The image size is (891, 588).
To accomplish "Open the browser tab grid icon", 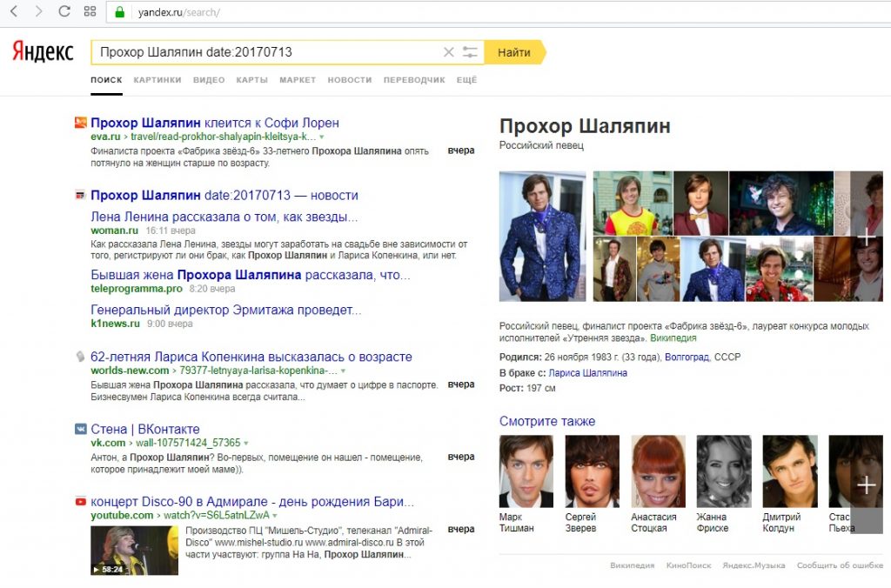I will coord(90,12).
